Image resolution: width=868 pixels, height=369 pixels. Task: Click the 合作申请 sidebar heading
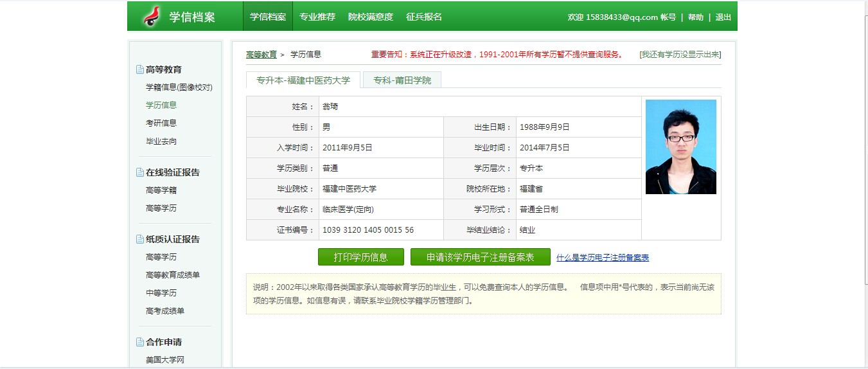tap(164, 342)
